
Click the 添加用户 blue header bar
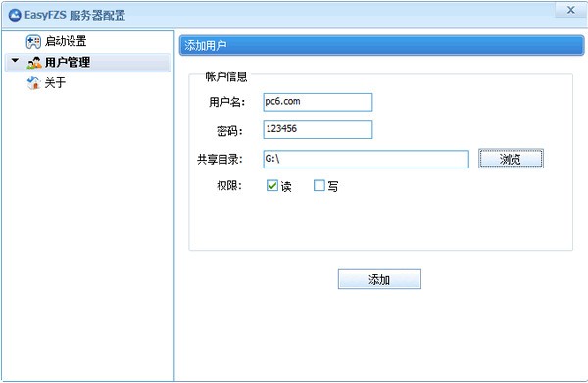coord(382,46)
